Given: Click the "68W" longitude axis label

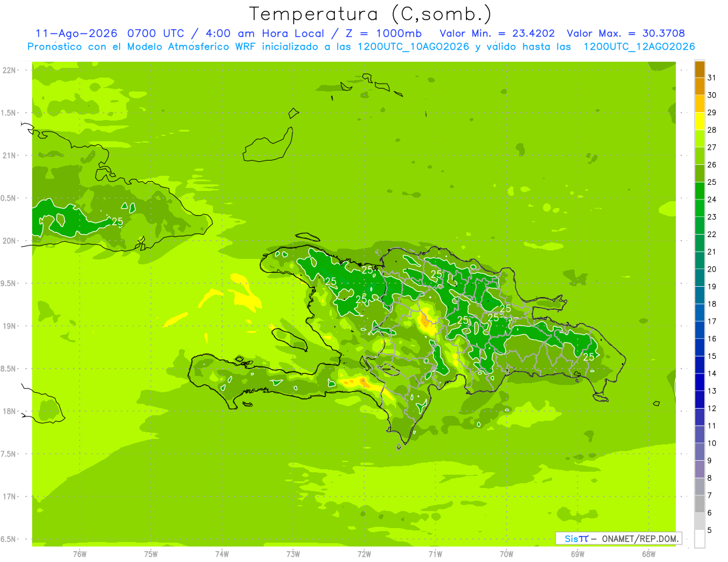Looking at the screenshot, I should (649, 554).
